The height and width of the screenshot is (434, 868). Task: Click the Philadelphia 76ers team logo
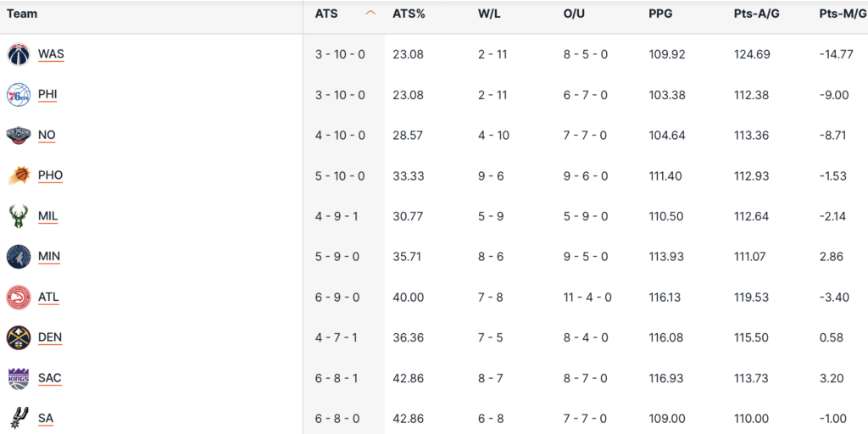pyautogui.click(x=19, y=95)
